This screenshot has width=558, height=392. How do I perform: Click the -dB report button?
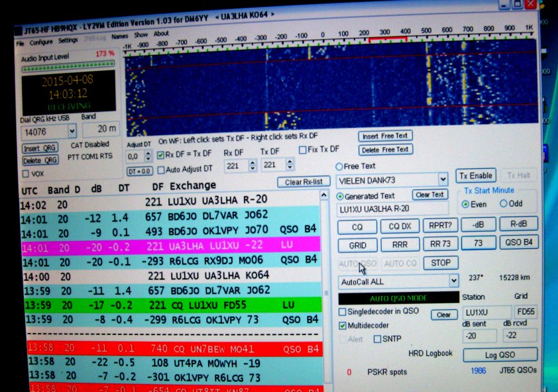[478, 224]
